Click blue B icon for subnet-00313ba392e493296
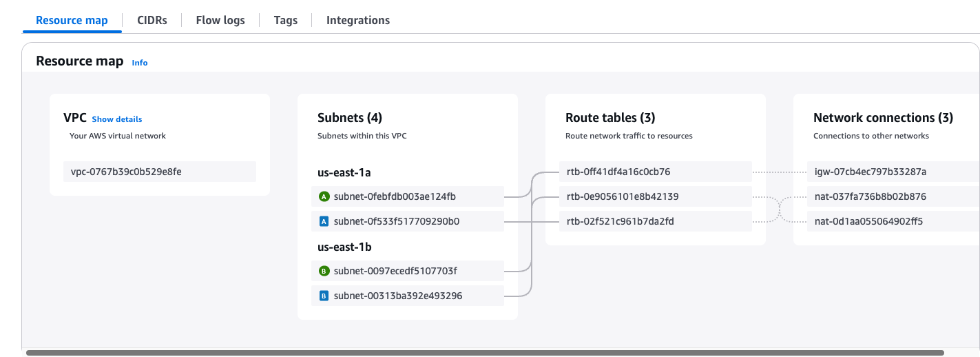The height and width of the screenshot is (357, 980). (x=324, y=296)
